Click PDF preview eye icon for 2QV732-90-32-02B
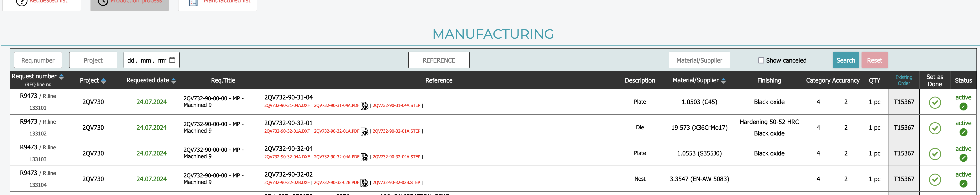 click(364, 183)
